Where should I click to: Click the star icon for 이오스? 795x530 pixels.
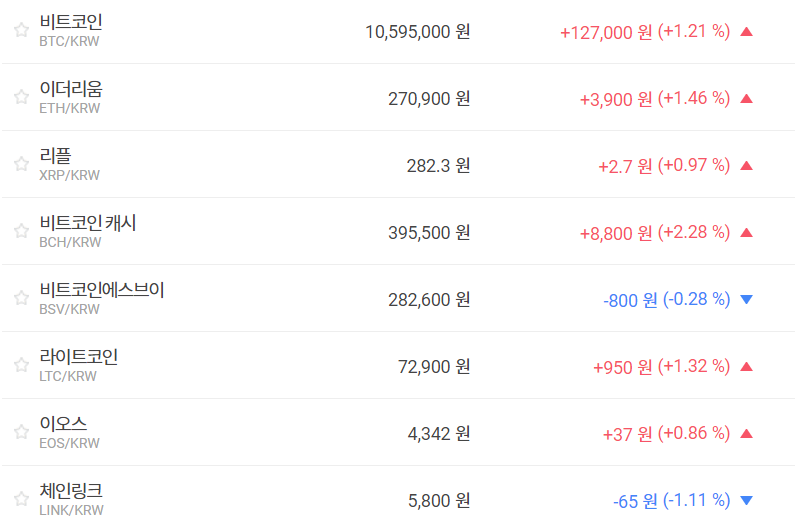tap(21, 432)
